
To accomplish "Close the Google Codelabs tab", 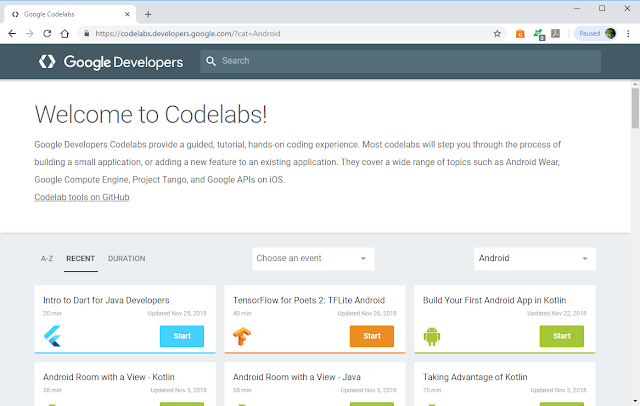I will [x=127, y=14].
